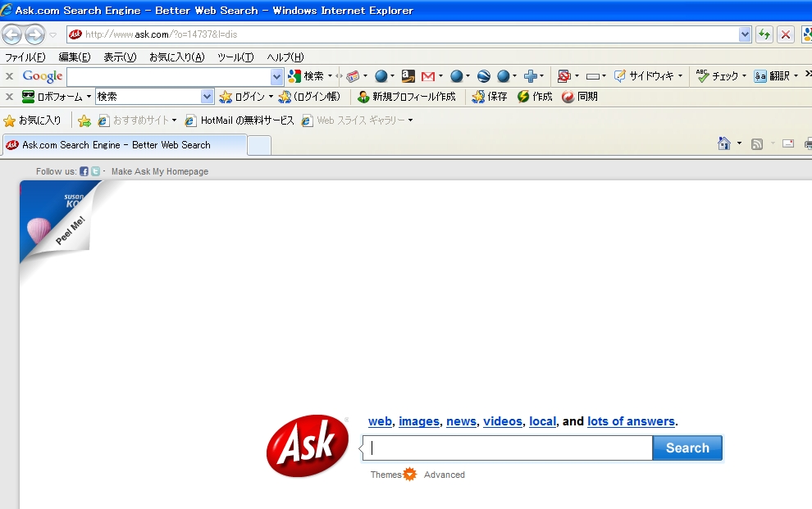Open the Web スライス ギャラリー link
This screenshot has height=509, width=812.
point(357,120)
